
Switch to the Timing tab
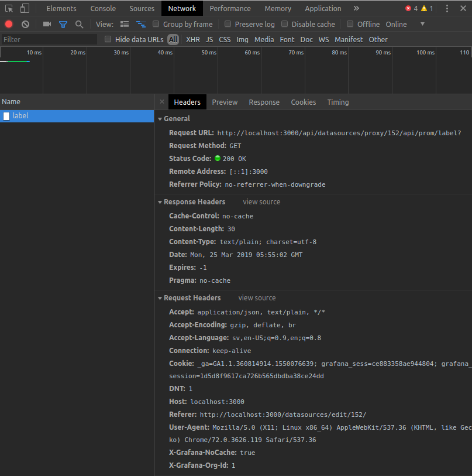pyautogui.click(x=337, y=102)
